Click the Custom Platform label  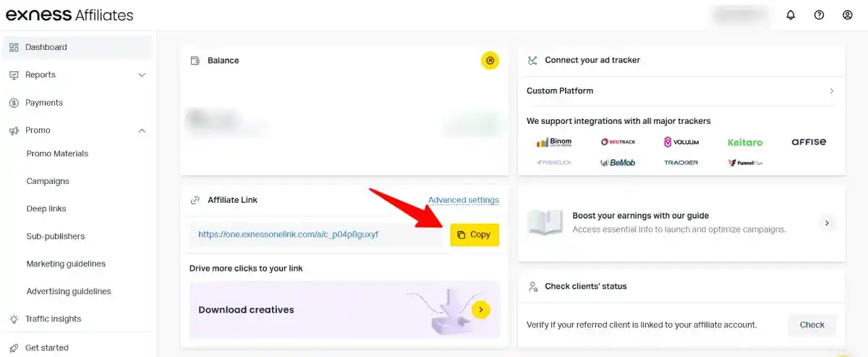tap(560, 91)
